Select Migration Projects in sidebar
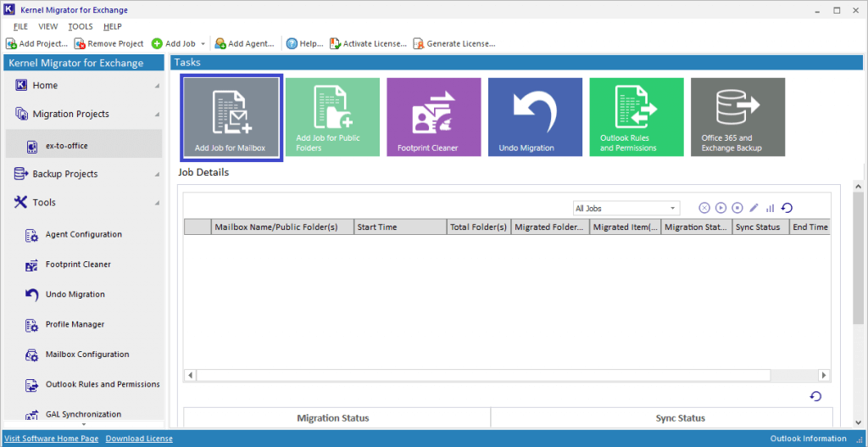The width and height of the screenshot is (868, 447). [x=84, y=115]
